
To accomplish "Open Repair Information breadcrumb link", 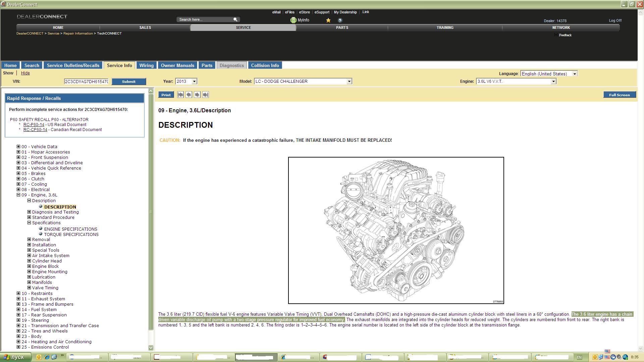I will [78, 34].
